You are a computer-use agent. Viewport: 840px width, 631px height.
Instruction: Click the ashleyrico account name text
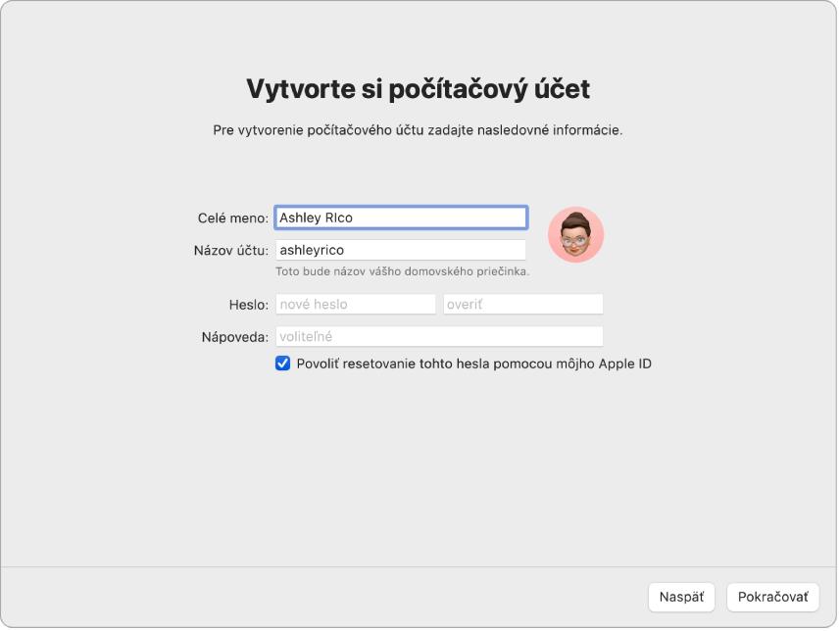pyautogui.click(x=401, y=250)
